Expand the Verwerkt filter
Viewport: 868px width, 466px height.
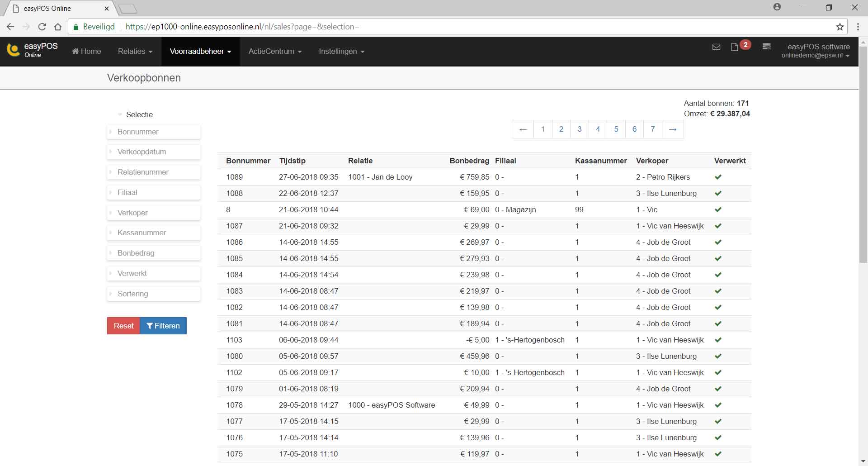pos(154,273)
